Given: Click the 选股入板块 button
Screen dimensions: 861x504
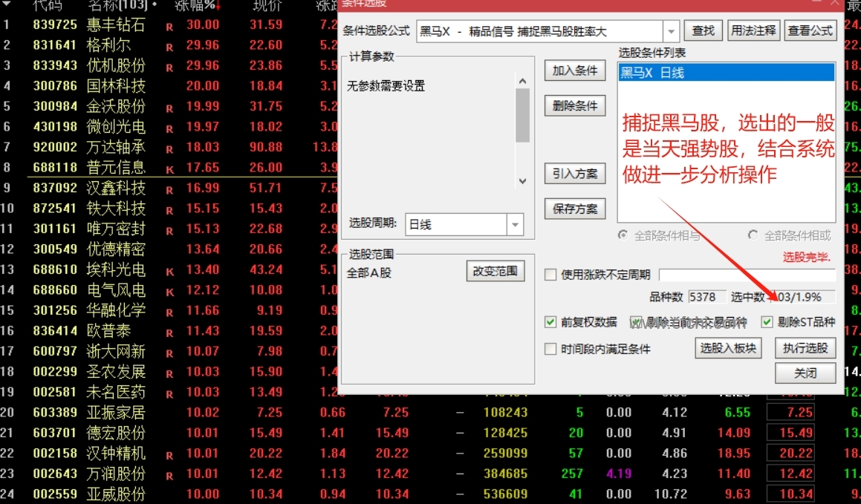Looking at the screenshot, I should pyautogui.click(x=728, y=348).
